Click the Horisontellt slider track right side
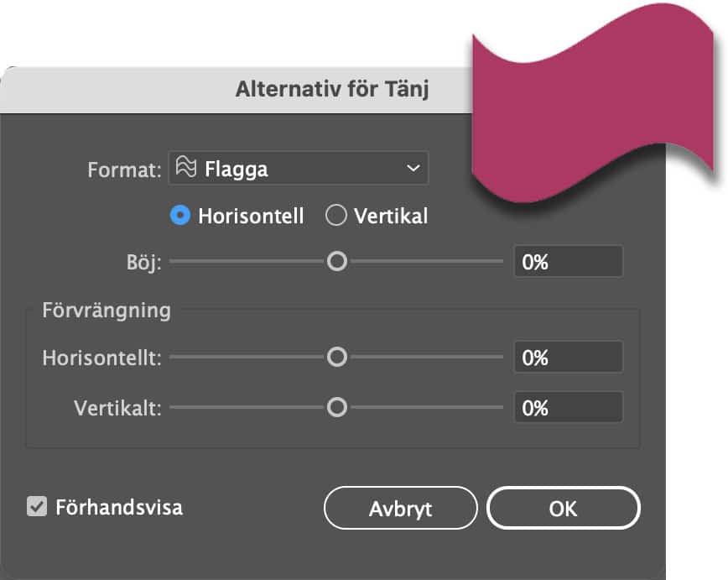The width and height of the screenshot is (728, 580). (426, 357)
